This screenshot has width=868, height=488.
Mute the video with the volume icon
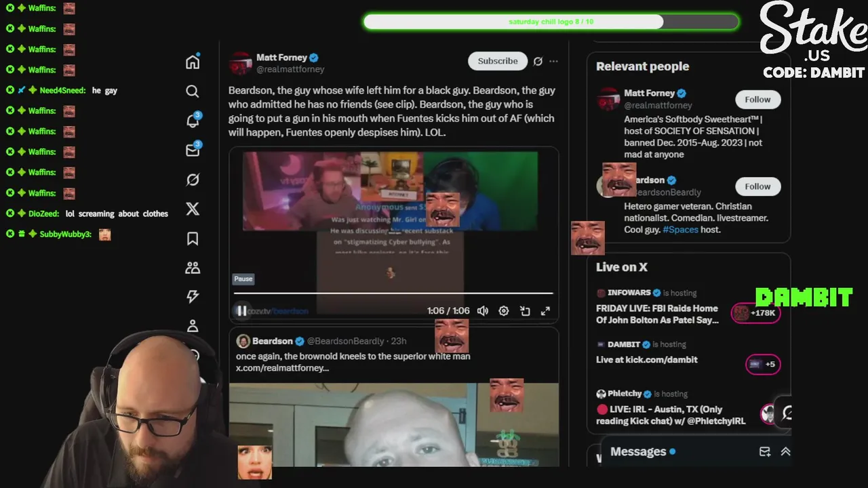click(x=482, y=310)
